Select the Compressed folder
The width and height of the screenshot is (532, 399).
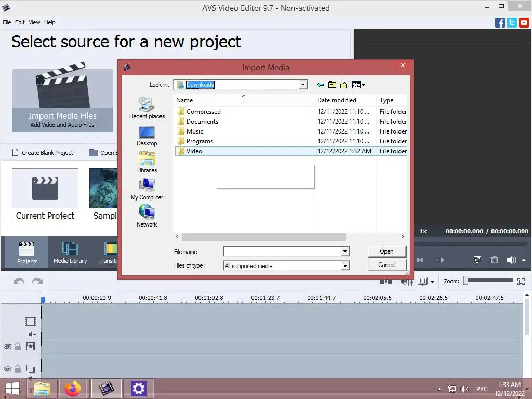(x=199, y=112)
